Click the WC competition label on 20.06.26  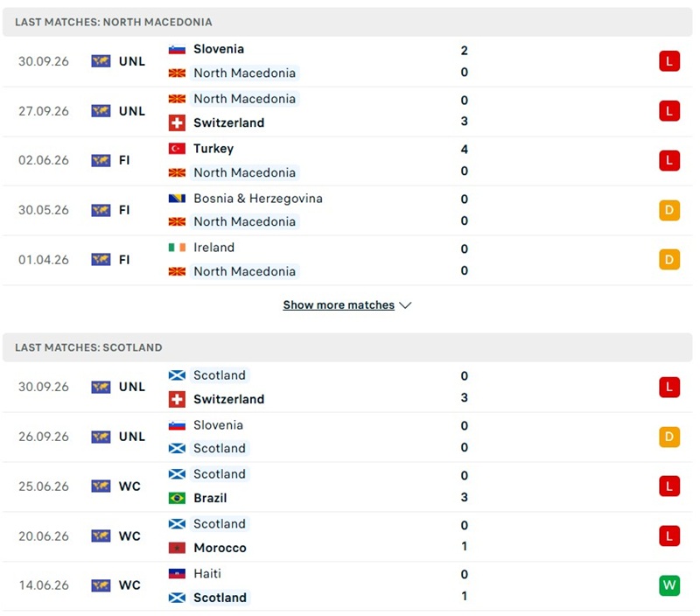pos(129,536)
